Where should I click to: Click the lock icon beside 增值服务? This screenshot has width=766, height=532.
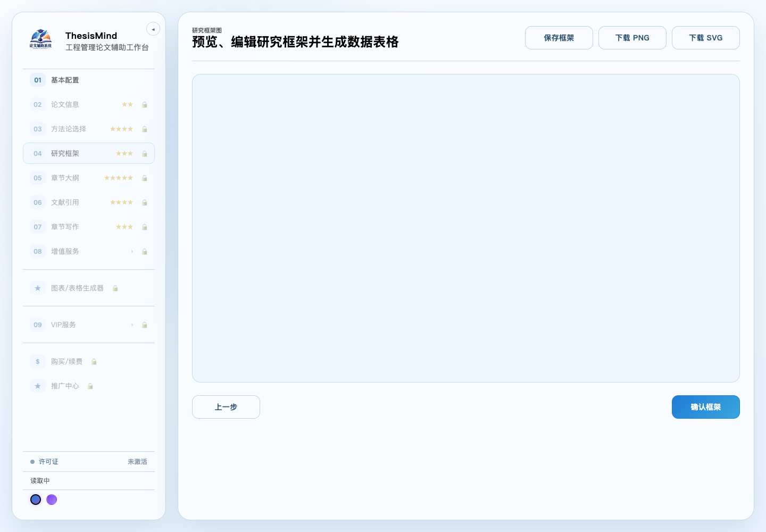(145, 252)
